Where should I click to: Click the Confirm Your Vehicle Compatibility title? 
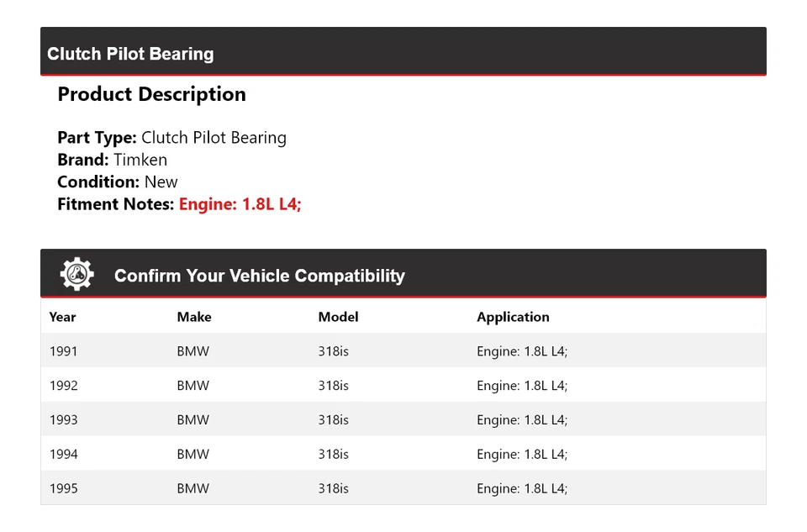coord(259,276)
